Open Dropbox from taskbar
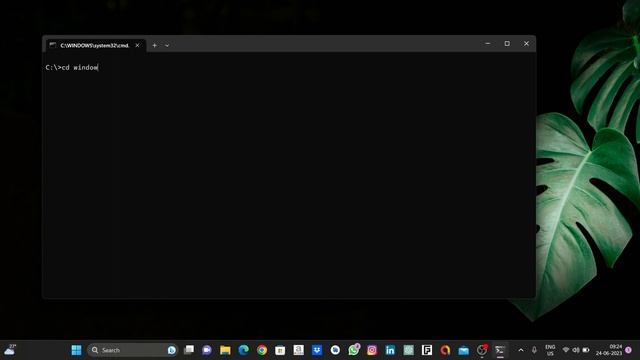 tap(317, 350)
